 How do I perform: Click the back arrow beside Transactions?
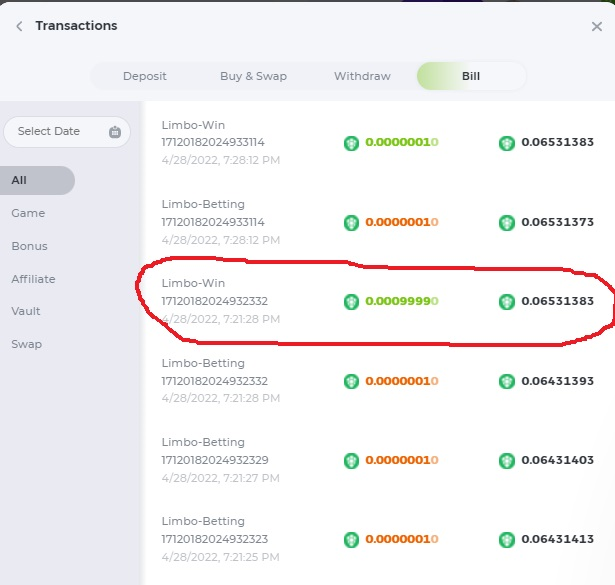pyautogui.click(x=19, y=26)
